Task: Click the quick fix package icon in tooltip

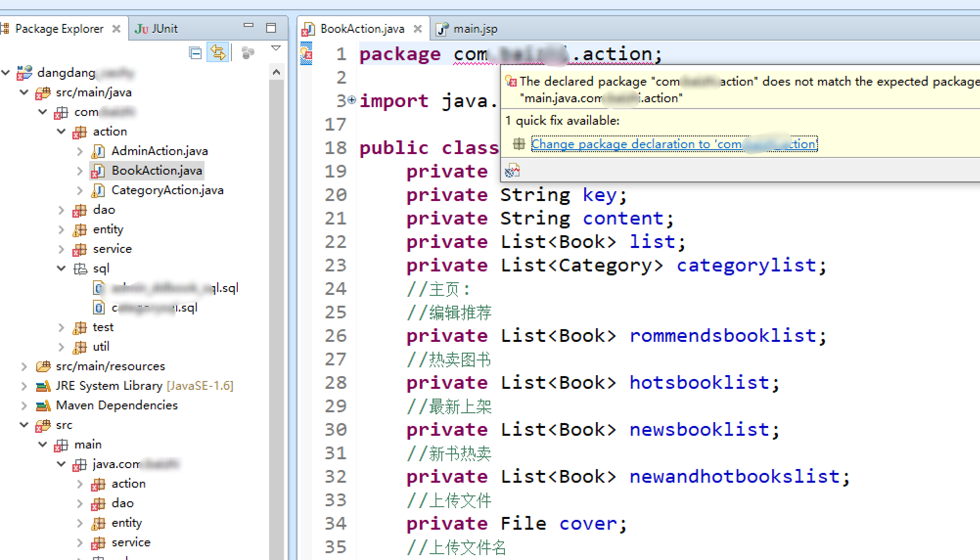Action: 519,144
